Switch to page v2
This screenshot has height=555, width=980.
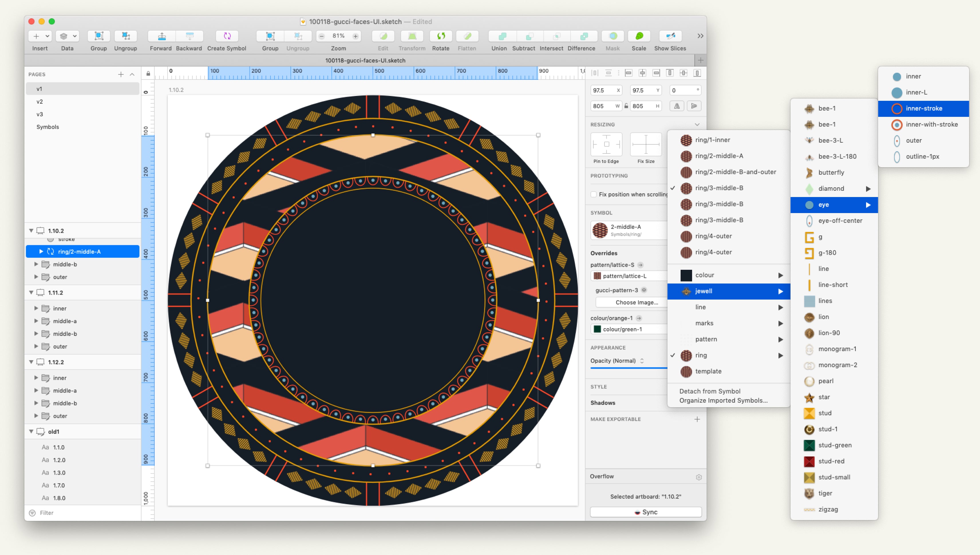(83, 102)
